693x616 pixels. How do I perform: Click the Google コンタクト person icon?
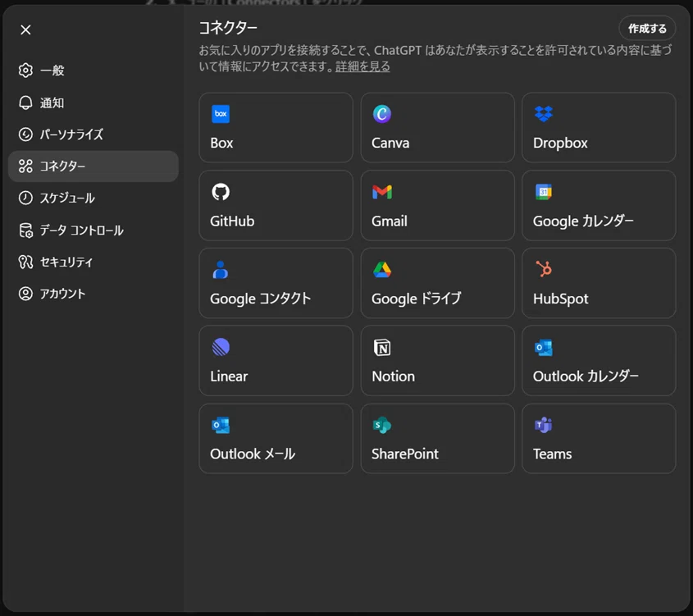coord(221,270)
